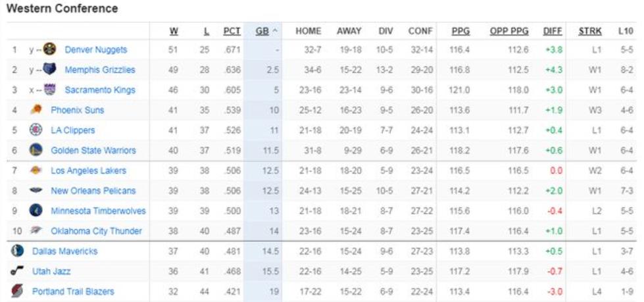644x302 pixels.
Task: Click the Phoenix Suns logo
Action: 36,110
